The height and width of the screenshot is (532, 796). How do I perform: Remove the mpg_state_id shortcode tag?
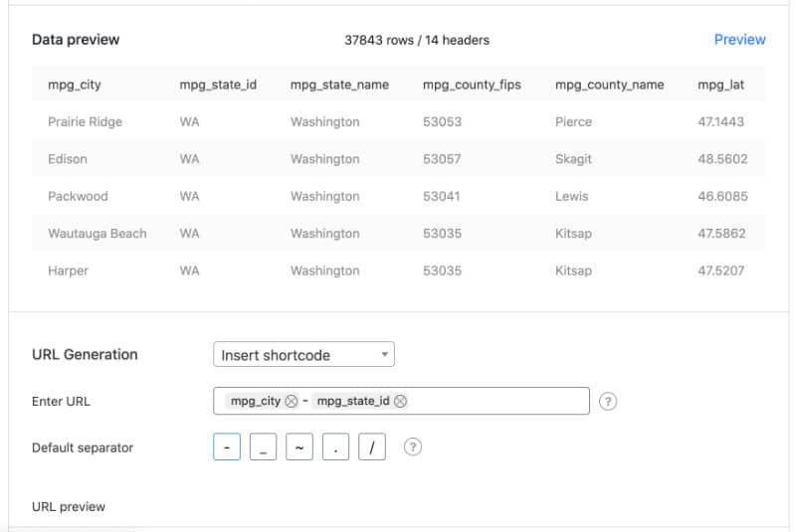tap(400, 401)
